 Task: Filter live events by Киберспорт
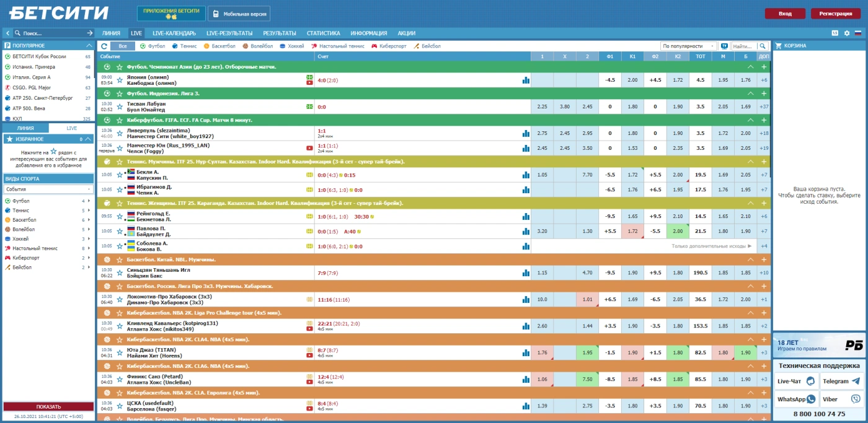389,46
